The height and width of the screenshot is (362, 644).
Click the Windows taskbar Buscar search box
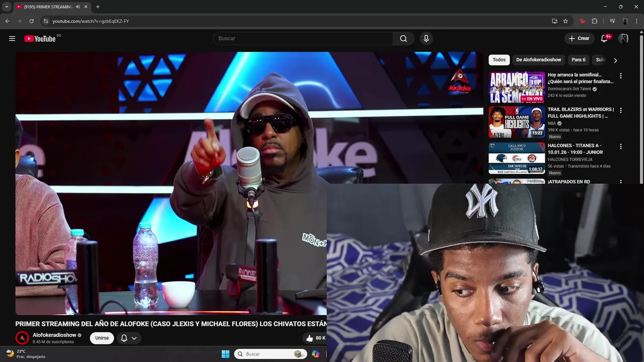coord(270,354)
